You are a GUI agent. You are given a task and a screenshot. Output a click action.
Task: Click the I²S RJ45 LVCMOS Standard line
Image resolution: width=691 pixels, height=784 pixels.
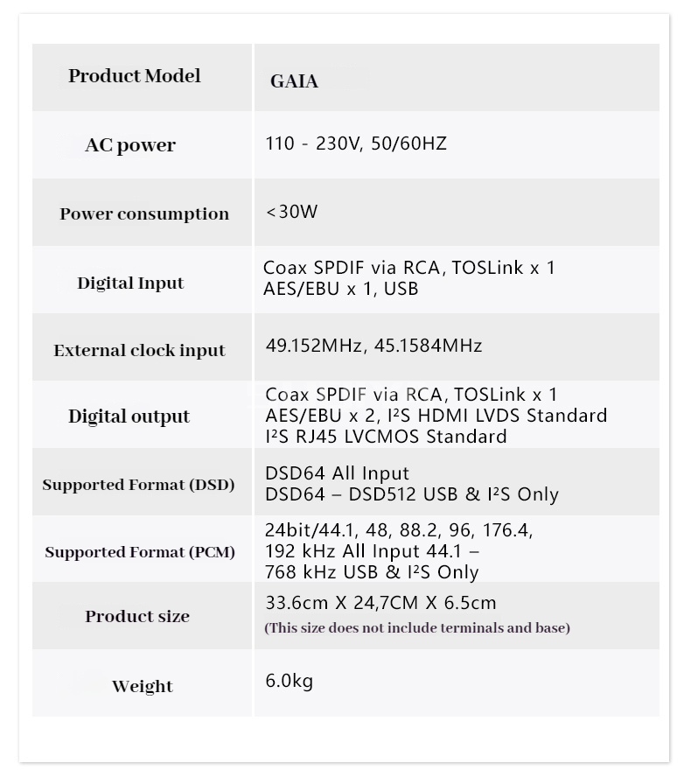pos(386,436)
